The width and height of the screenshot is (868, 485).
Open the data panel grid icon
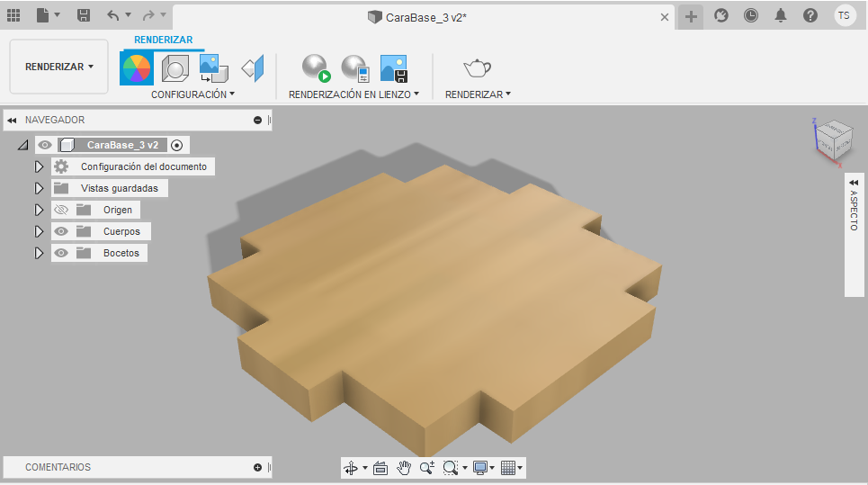[x=13, y=15]
